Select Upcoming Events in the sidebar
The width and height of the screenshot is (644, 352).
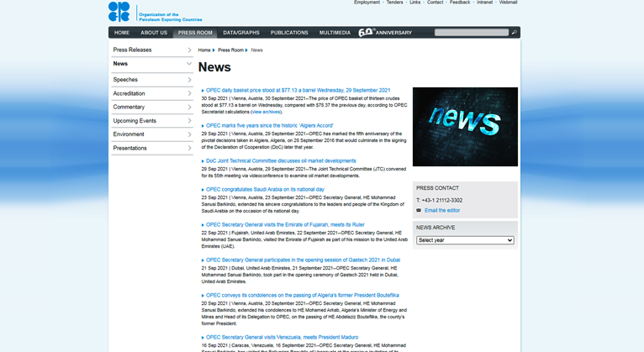click(135, 121)
